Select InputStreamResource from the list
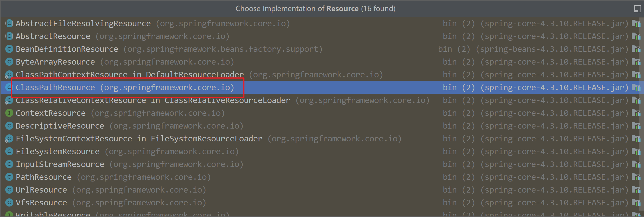This screenshot has width=644, height=217. pyautogui.click(x=60, y=164)
